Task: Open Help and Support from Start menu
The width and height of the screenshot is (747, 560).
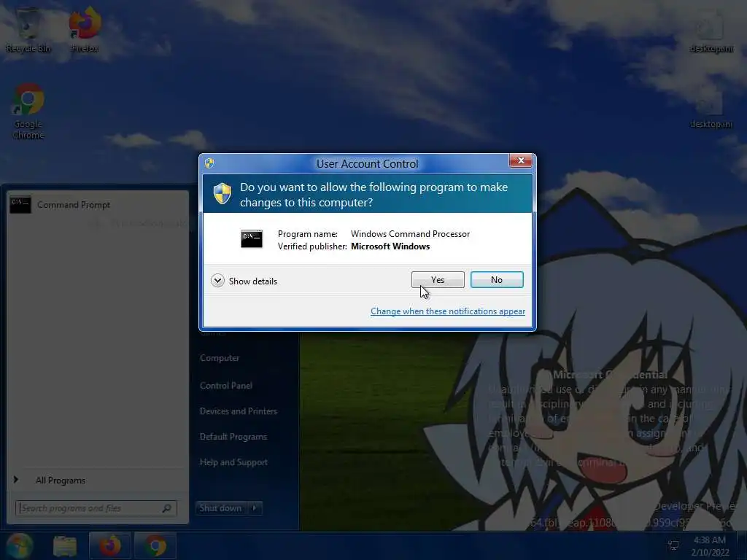Action: [233, 462]
